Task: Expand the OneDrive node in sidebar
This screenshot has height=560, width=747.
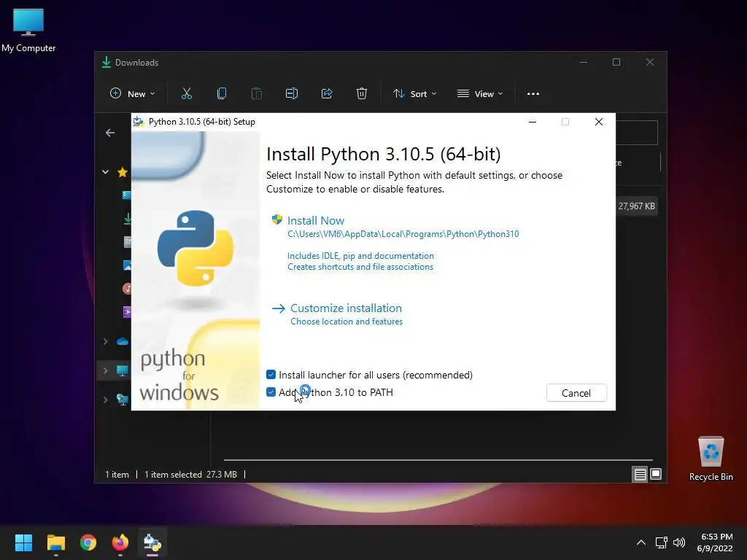Action: pyautogui.click(x=105, y=341)
